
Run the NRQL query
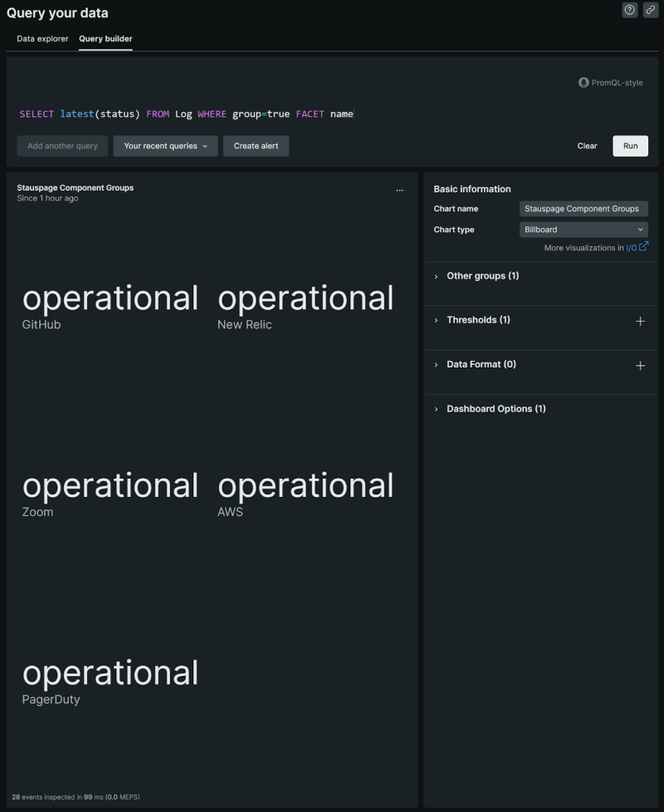(x=630, y=145)
